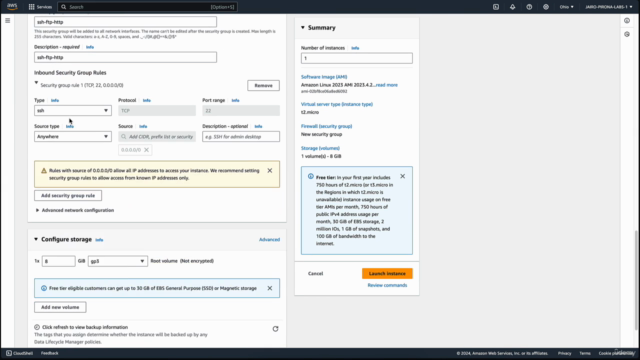Collapse Security group rule 1
Image resolution: width=640 pixels, height=360 pixels.
pyautogui.click(x=36, y=83)
